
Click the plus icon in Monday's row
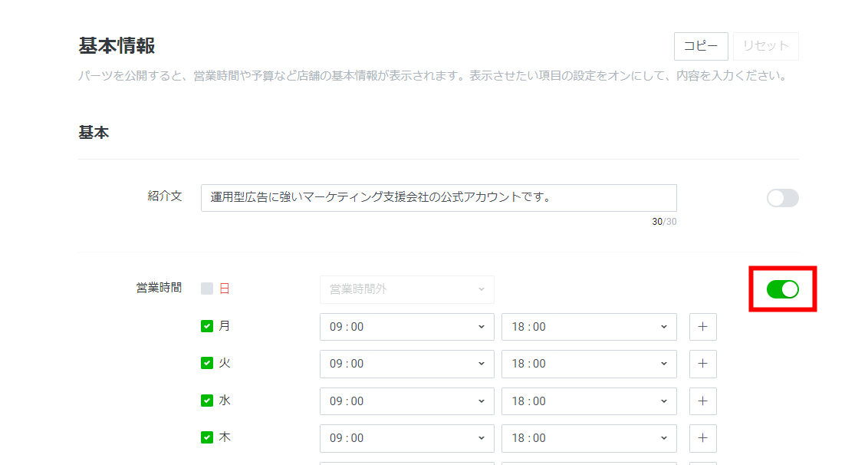tap(702, 327)
